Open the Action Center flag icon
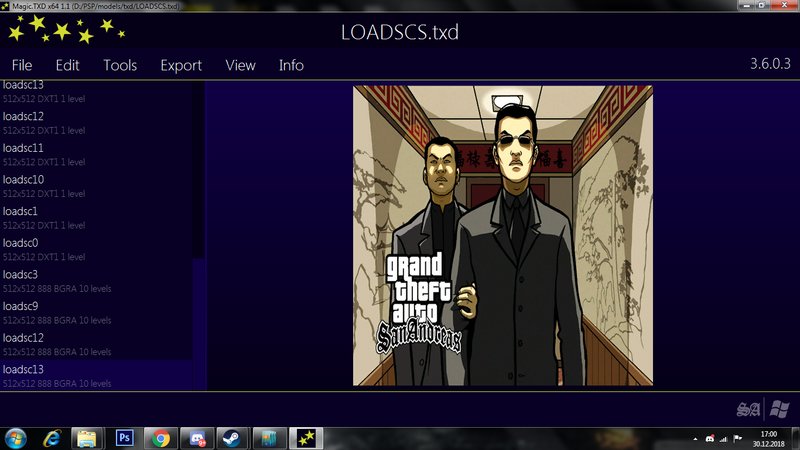Screen dimensions: 800x450 [x=737, y=438]
